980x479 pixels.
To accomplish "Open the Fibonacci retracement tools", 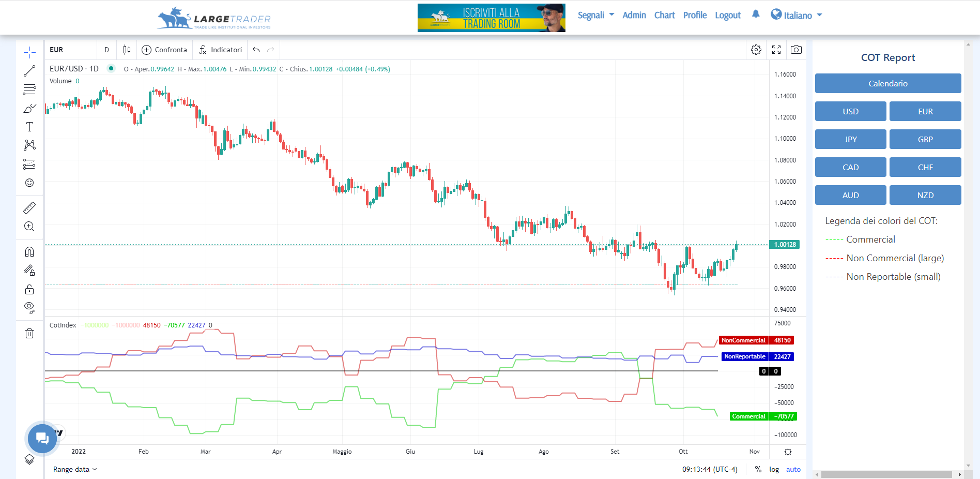I will [x=29, y=89].
